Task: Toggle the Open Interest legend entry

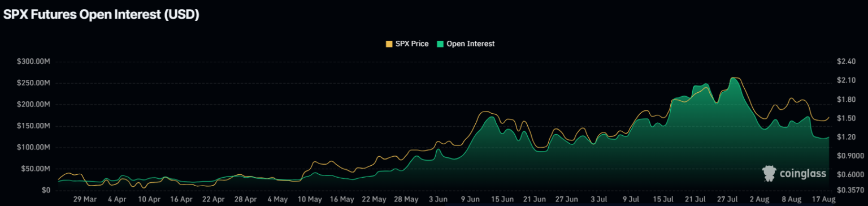Action: [x=466, y=44]
